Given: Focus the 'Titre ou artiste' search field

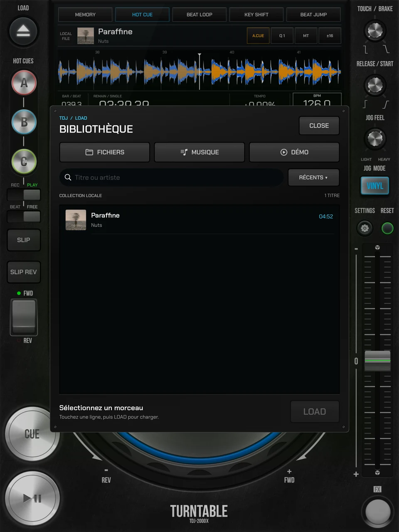Looking at the screenshot, I should 172,177.
